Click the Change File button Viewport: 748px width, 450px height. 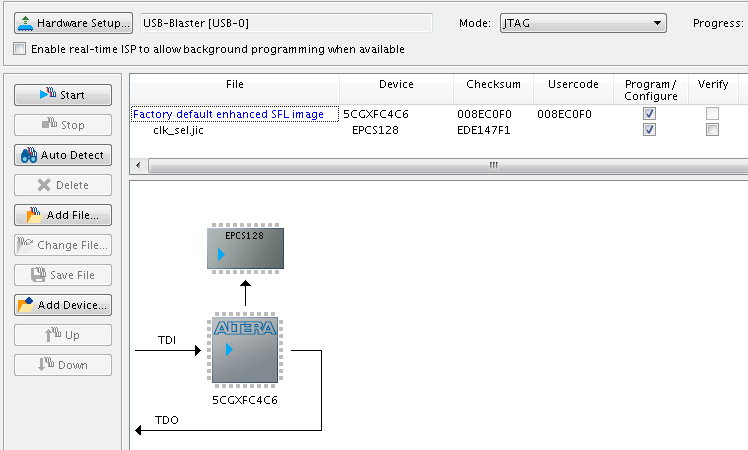point(63,245)
